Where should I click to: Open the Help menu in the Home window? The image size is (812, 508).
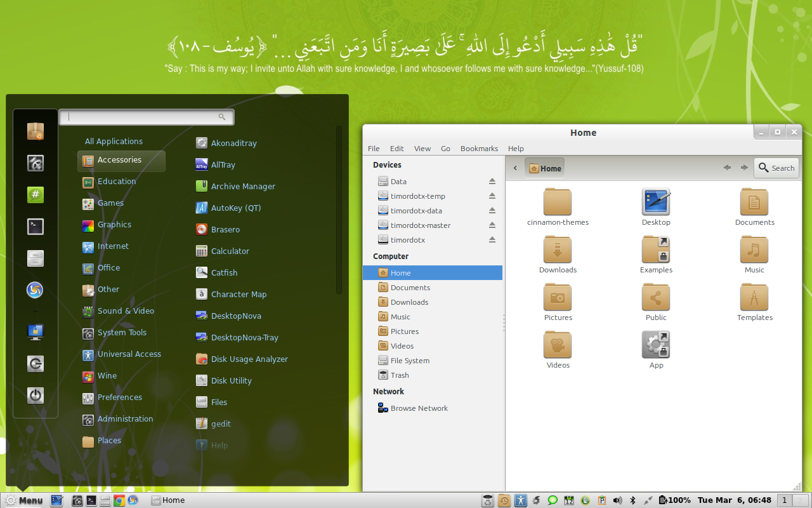[x=516, y=149]
